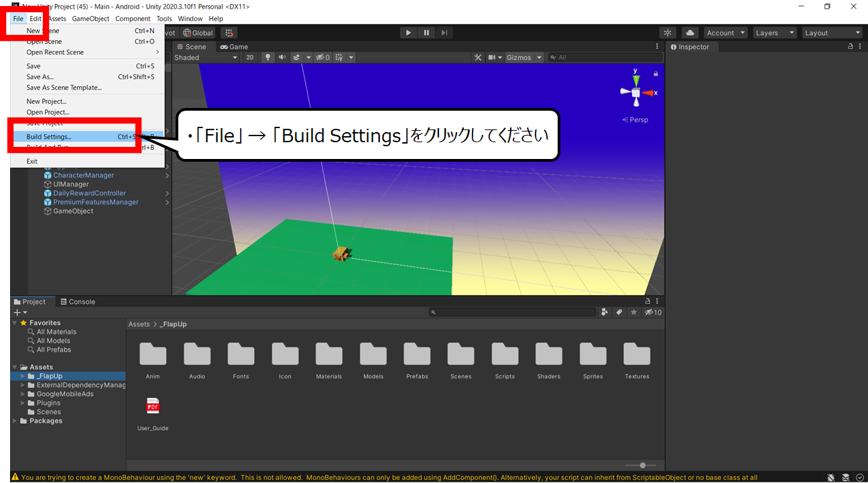Open the GameObject menu
The image size is (868, 483).
(90, 19)
